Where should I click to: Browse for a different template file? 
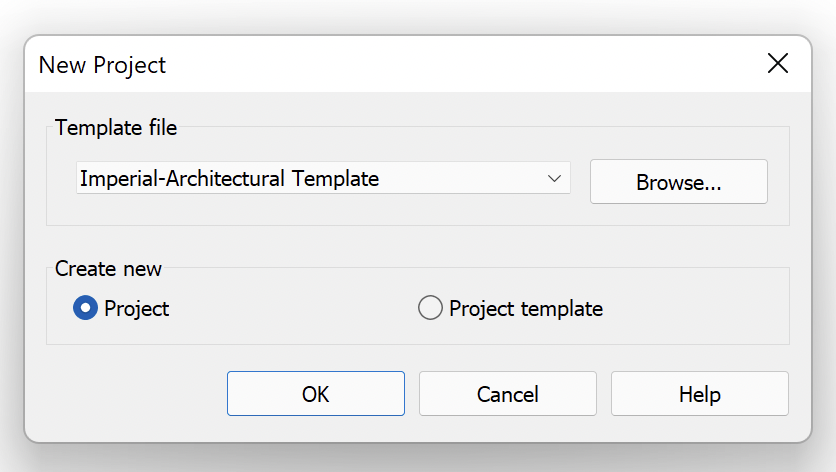(x=678, y=181)
